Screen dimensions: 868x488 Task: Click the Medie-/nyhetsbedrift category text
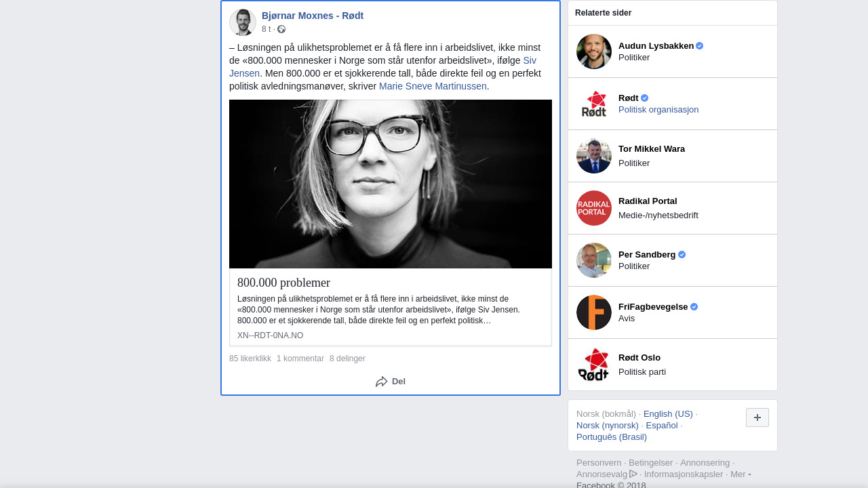click(658, 216)
